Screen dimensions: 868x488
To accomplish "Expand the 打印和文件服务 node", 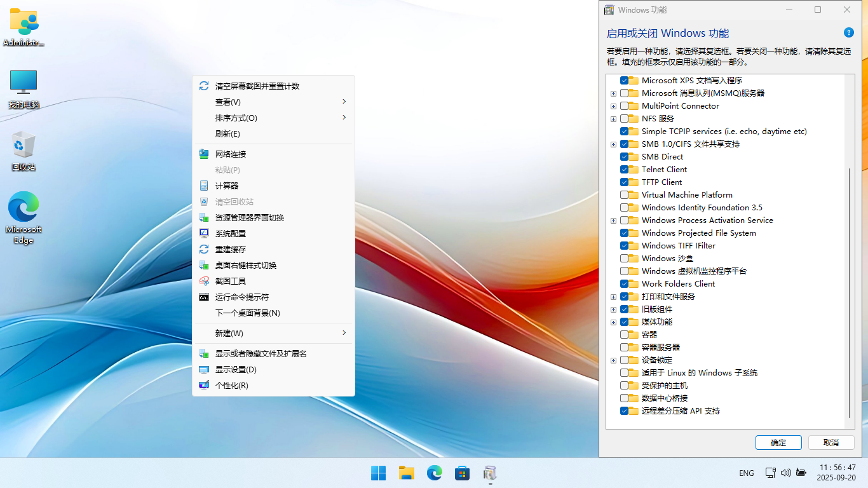I will pyautogui.click(x=613, y=297).
